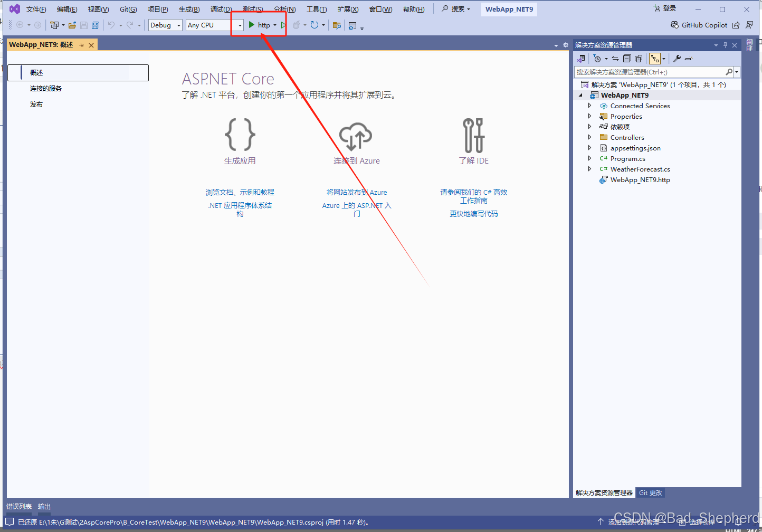Viewport: 762px width, 532px height.
Task: Expand the appsettings.json node
Action: tap(590, 148)
